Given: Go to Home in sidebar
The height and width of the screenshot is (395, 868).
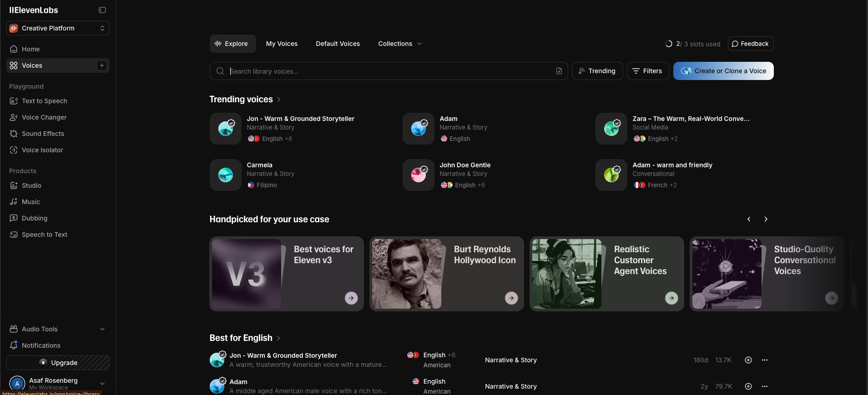Looking at the screenshot, I should click(x=58, y=49).
